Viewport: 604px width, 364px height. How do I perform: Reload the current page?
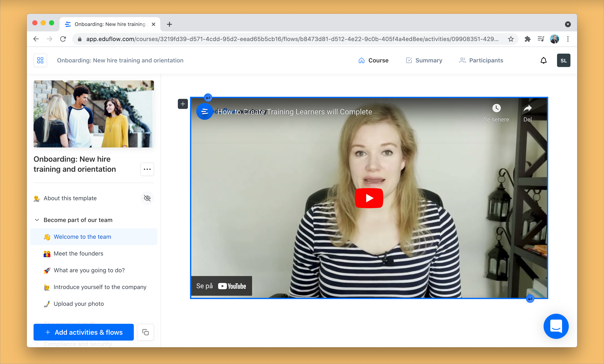tap(63, 39)
